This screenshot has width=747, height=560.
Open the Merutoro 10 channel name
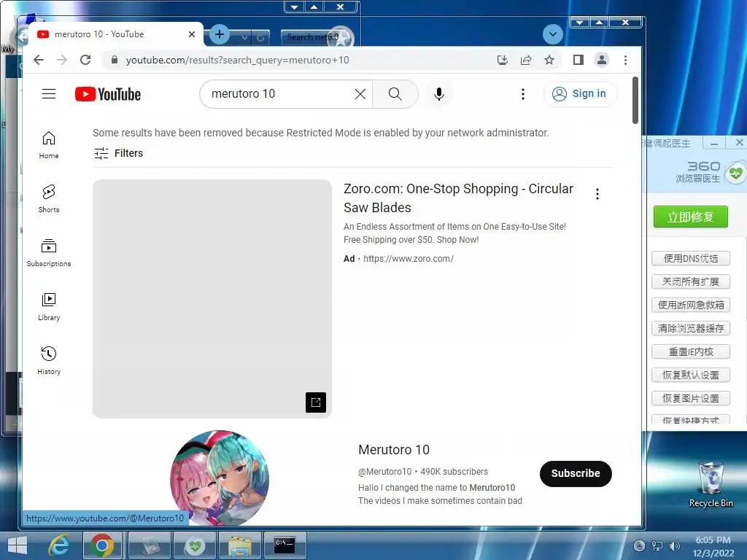click(393, 449)
